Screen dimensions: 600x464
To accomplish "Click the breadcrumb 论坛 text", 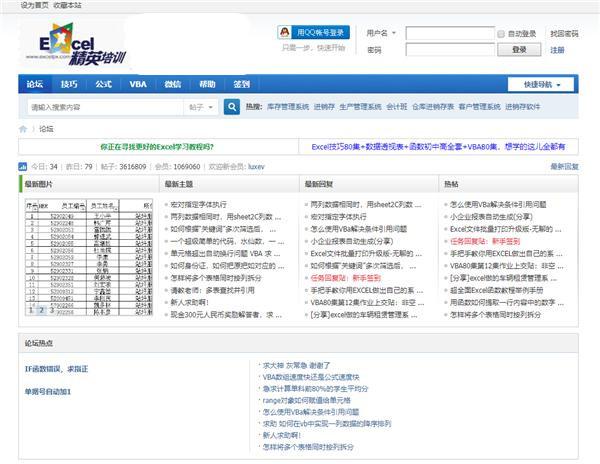I will pyautogui.click(x=46, y=129).
